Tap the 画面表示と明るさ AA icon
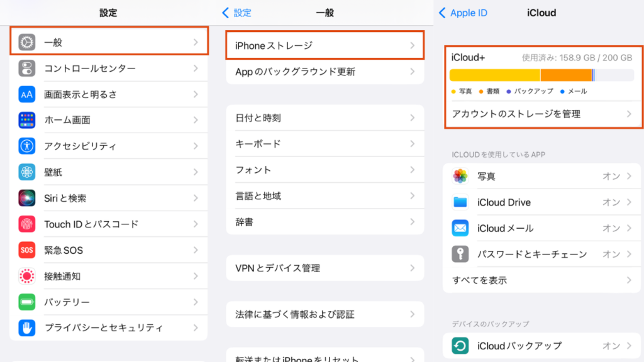The height and width of the screenshot is (362, 644). click(x=26, y=94)
